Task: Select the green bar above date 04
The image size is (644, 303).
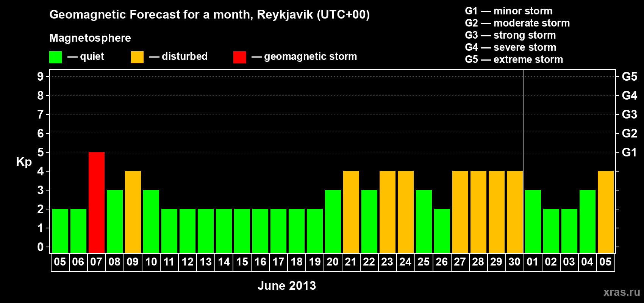Action: click(588, 222)
